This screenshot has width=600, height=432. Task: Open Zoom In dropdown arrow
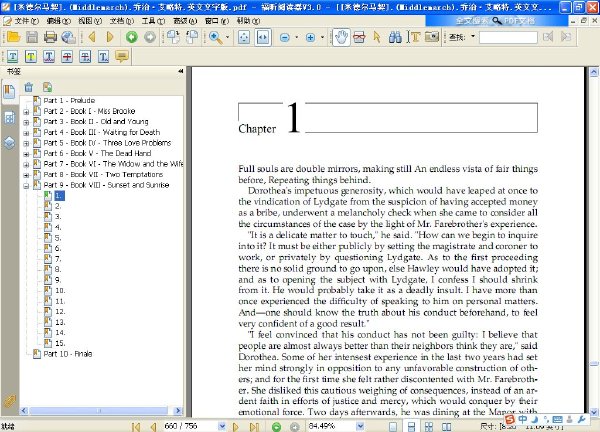[x=322, y=37]
